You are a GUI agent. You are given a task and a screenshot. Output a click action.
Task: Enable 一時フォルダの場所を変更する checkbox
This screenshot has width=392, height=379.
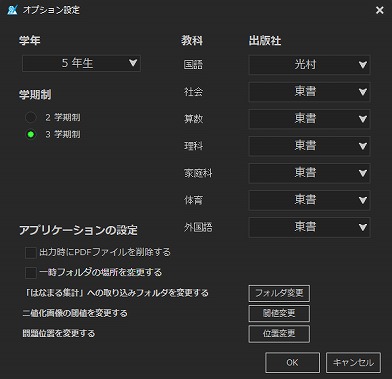31,273
